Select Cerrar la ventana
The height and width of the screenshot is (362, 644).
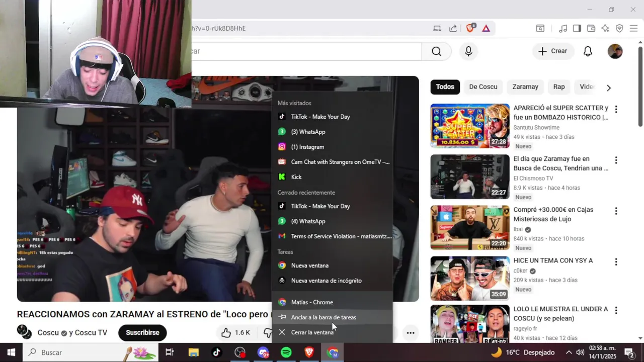pos(332,332)
